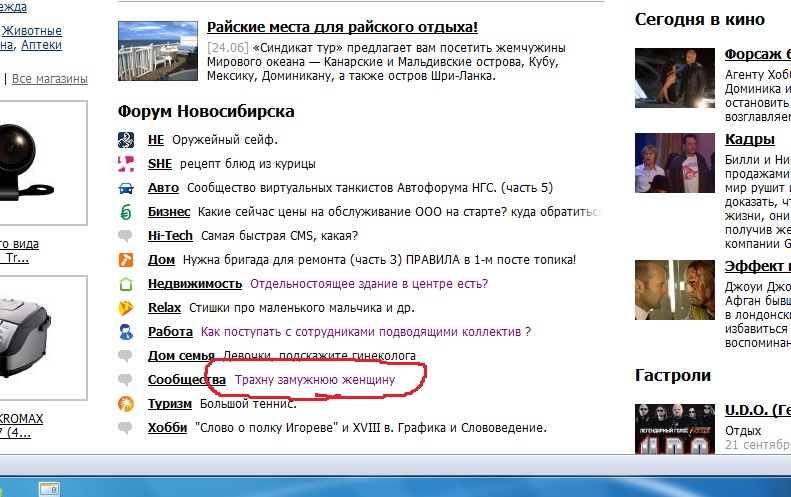The width and height of the screenshot is (791, 497).
Task: Click the green house Недвижимость icon
Action: tap(126, 284)
